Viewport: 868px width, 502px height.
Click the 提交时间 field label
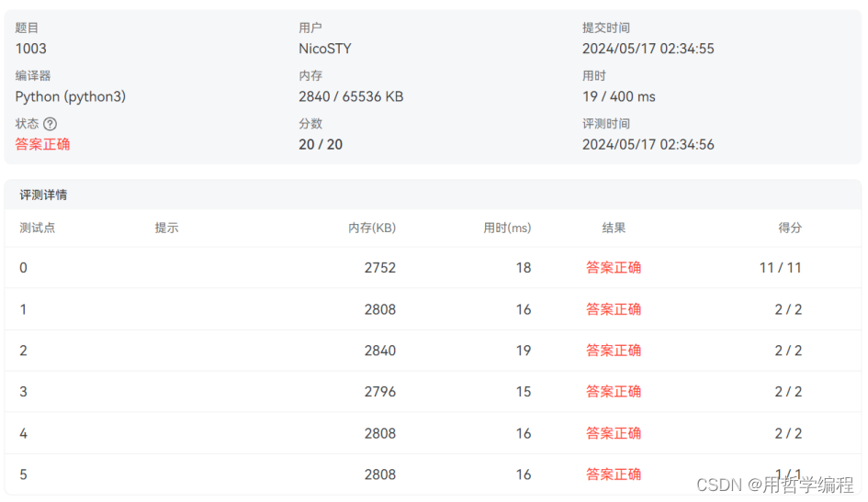pos(605,28)
